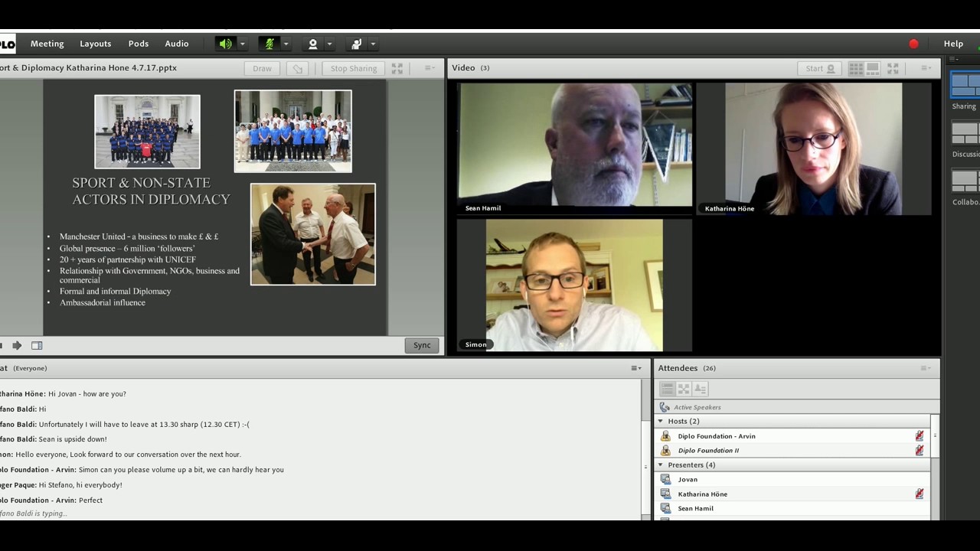Click Simon's video feed
The height and width of the screenshot is (551, 980).
pos(574,285)
